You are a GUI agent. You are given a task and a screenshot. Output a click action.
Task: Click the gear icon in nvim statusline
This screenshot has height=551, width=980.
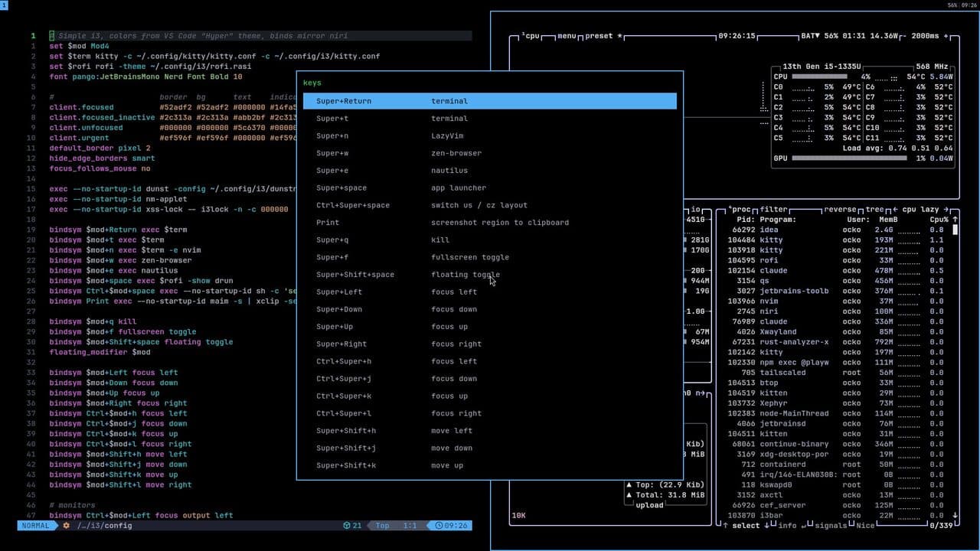click(x=66, y=526)
